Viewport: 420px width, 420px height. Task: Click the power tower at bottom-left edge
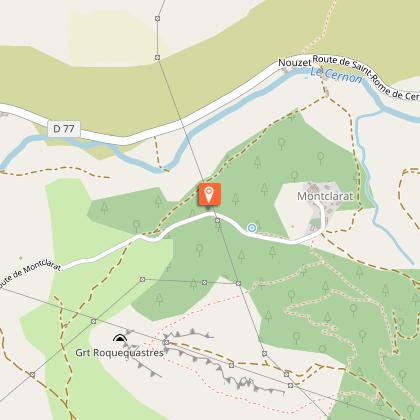[x=32, y=374]
